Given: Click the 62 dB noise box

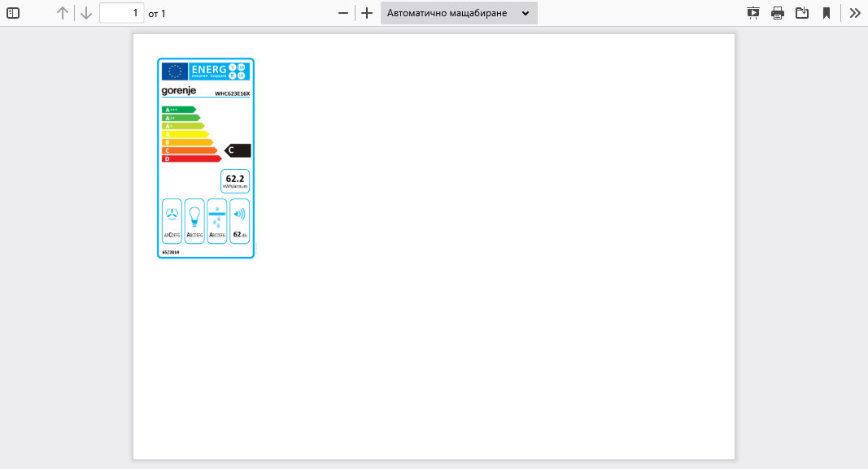Looking at the screenshot, I should pos(240,221).
